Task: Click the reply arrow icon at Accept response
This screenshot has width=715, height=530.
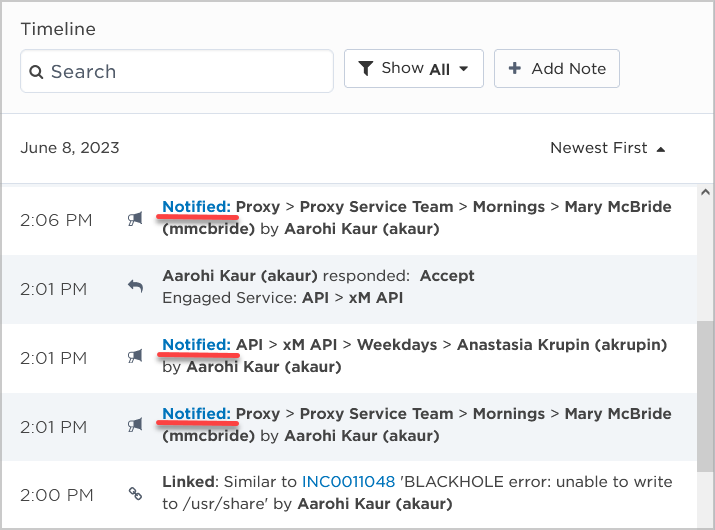Action: point(135,288)
